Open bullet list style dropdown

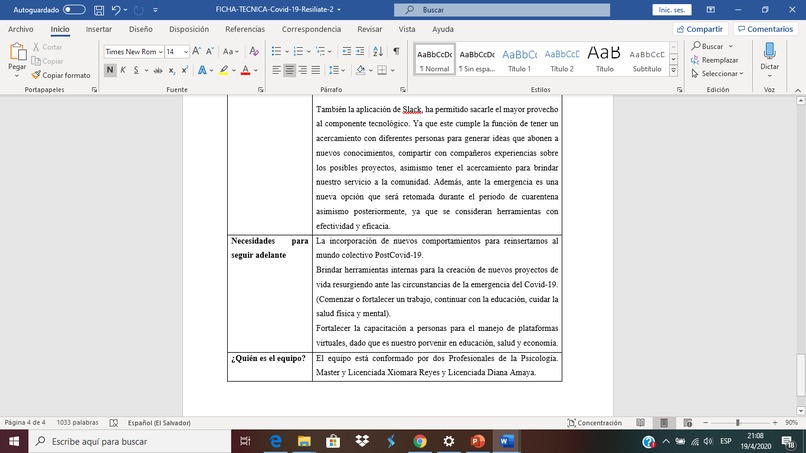286,51
